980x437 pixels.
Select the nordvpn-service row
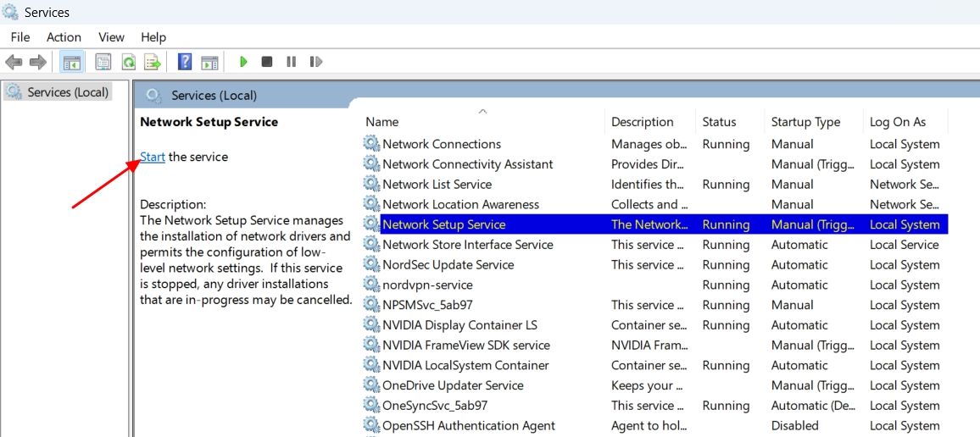[x=654, y=285]
